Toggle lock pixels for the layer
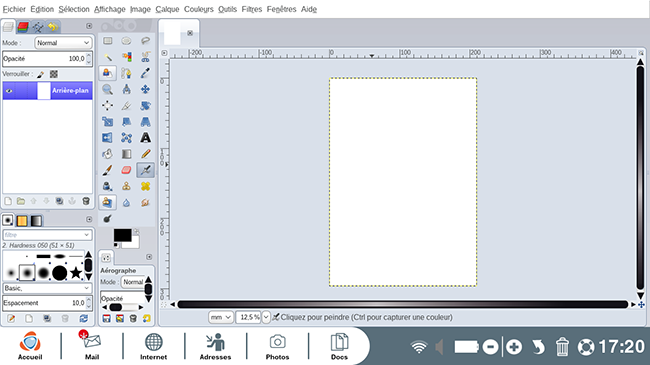 tap(41, 74)
